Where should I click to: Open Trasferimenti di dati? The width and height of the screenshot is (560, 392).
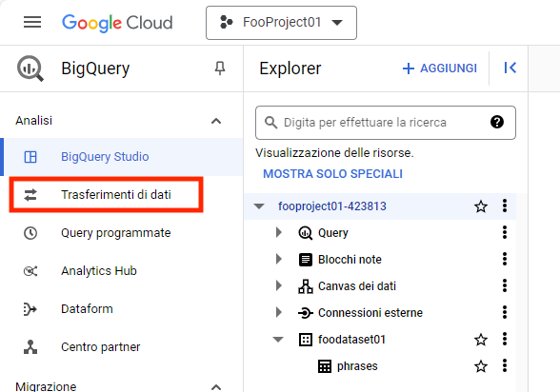click(x=122, y=195)
